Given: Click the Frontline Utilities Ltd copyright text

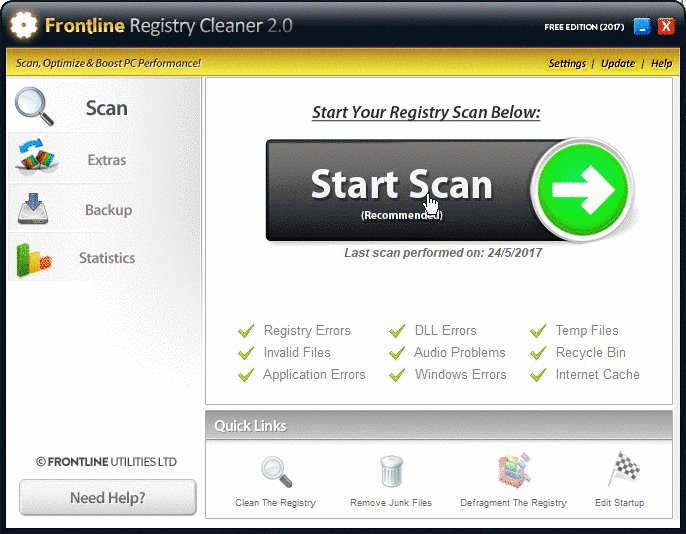Looking at the screenshot, I should (106, 462).
